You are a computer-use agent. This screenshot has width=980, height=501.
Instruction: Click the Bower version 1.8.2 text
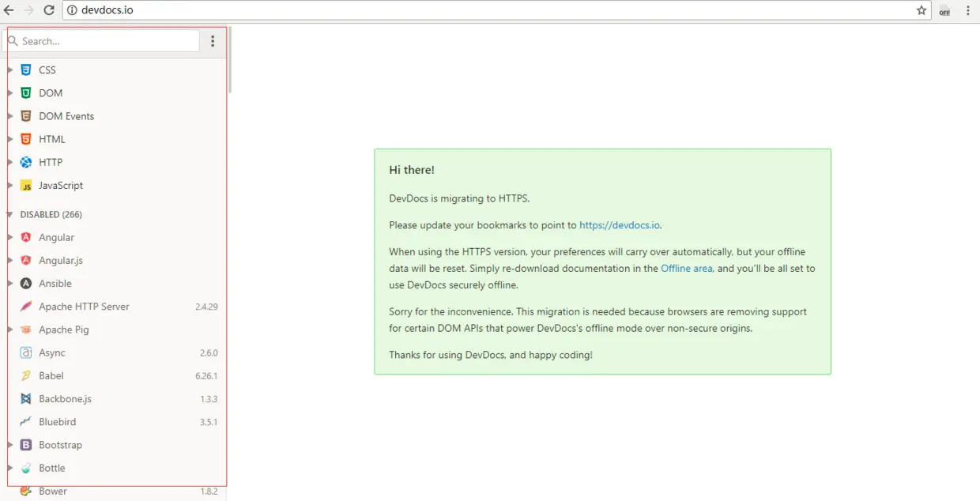coord(209,492)
